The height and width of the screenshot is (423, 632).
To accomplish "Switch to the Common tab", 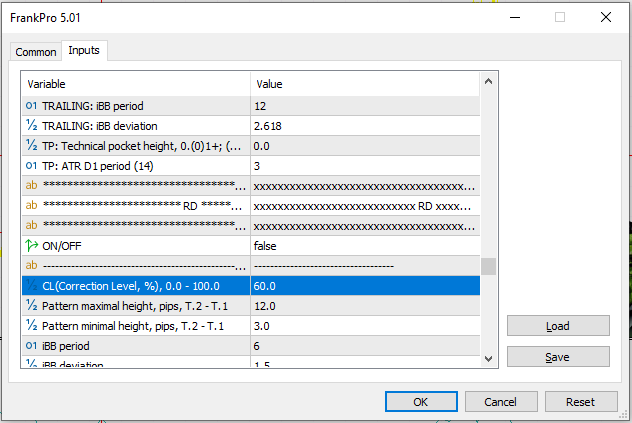I will click(x=36, y=52).
